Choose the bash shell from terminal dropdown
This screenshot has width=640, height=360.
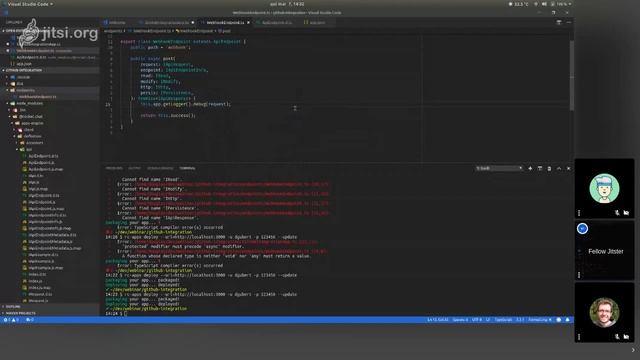click(x=499, y=169)
